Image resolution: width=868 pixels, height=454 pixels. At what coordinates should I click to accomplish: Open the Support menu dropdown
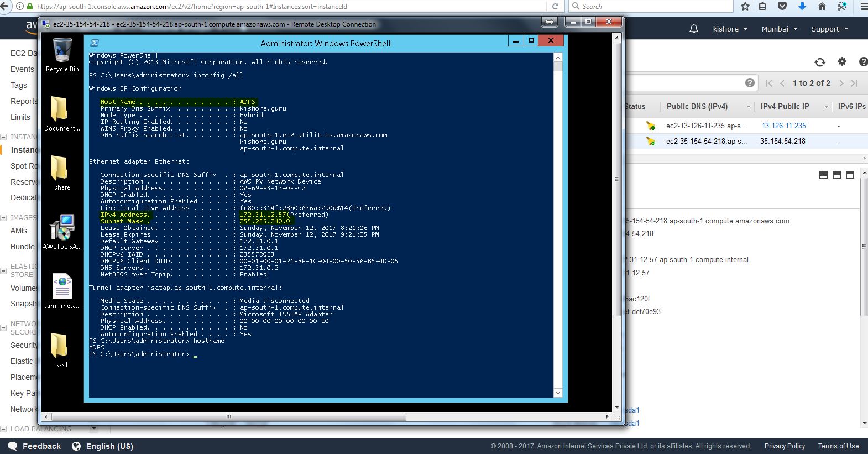(829, 29)
